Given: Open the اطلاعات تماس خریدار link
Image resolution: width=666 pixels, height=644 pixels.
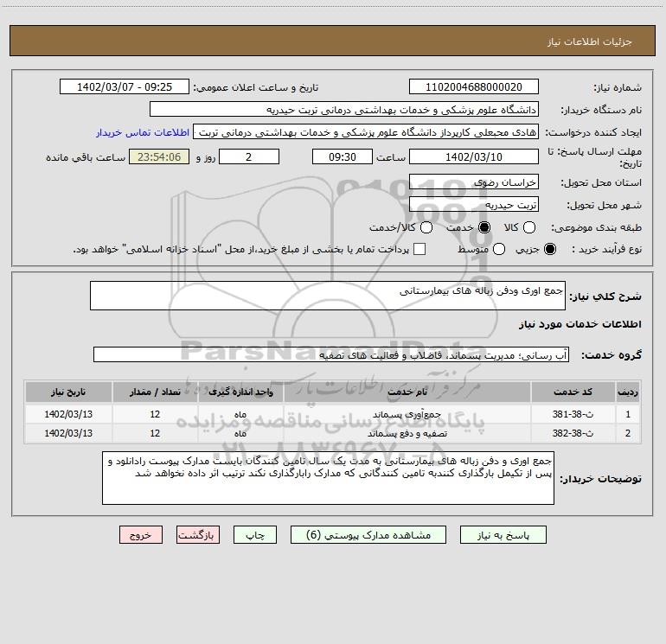Looking at the screenshot, I should (x=143, y=132).
